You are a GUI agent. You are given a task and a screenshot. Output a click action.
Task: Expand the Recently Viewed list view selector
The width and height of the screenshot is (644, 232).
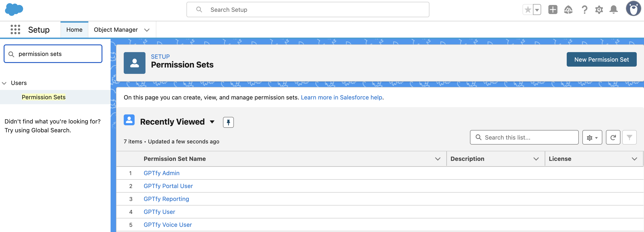point(212,122)
